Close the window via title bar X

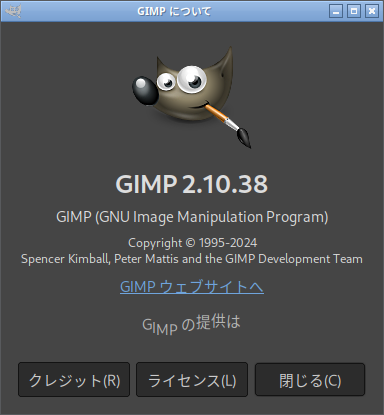[372, 11]
